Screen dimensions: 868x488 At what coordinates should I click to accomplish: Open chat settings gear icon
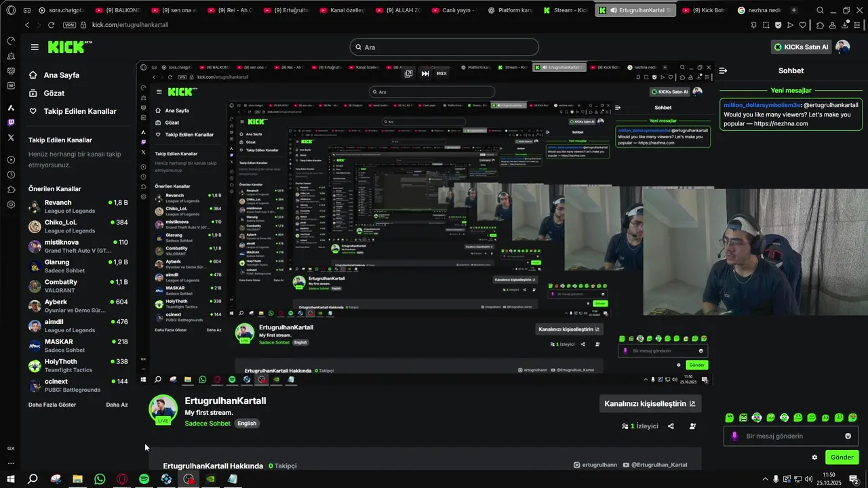pos(814,457)
